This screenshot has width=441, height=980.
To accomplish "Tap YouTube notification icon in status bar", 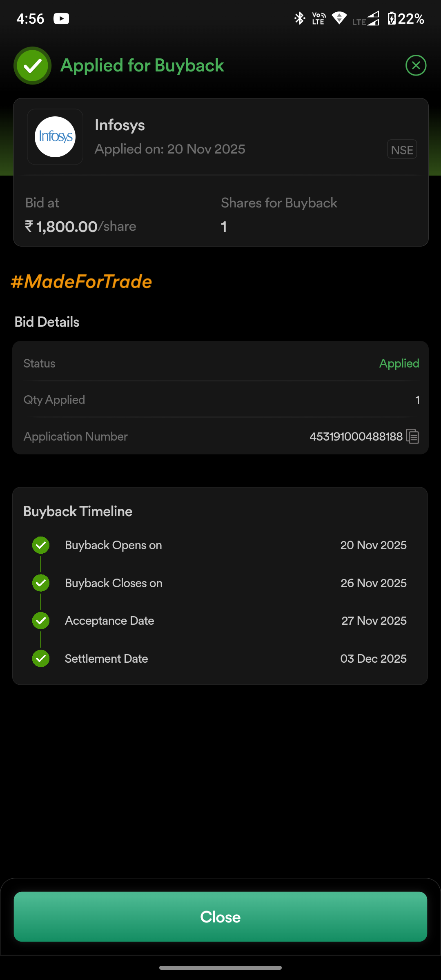I will [x=61, y=19].
